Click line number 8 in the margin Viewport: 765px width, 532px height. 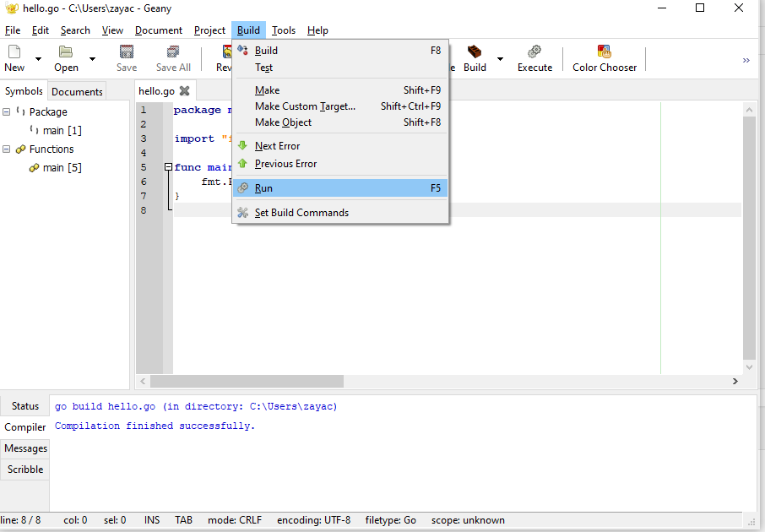(x=144, y=210)
